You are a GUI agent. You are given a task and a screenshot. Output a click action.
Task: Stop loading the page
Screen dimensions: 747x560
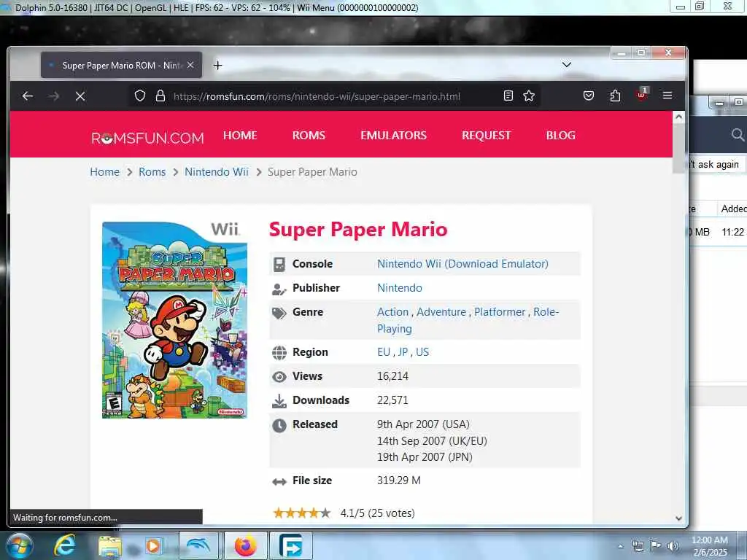point(80,96)
